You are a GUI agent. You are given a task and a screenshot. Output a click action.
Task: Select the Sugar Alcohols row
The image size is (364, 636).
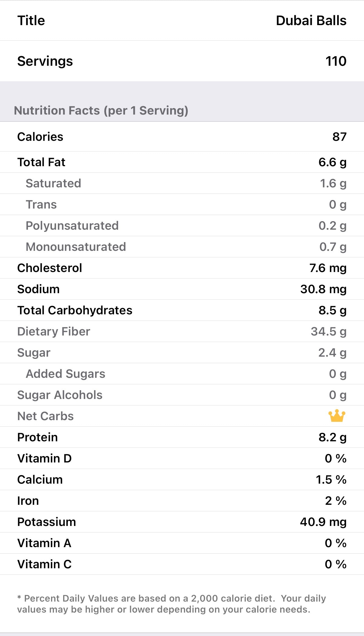182,395
